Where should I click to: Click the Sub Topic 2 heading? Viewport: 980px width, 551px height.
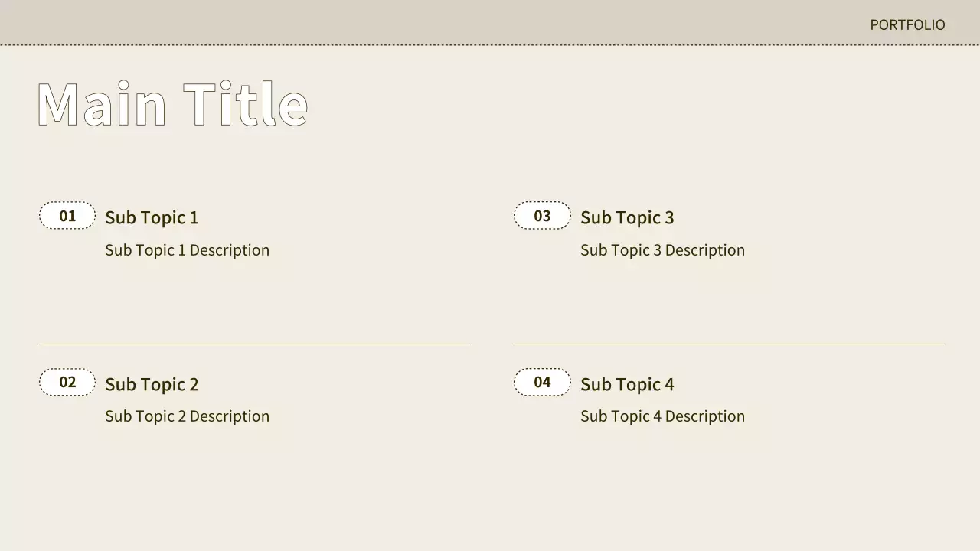point(152,384)
